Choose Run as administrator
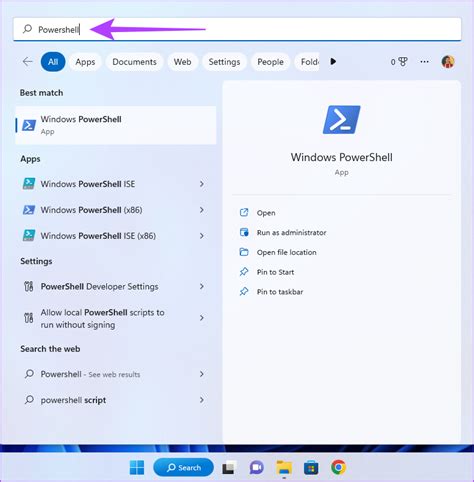 pyautogui.click(x=291, y=232)
